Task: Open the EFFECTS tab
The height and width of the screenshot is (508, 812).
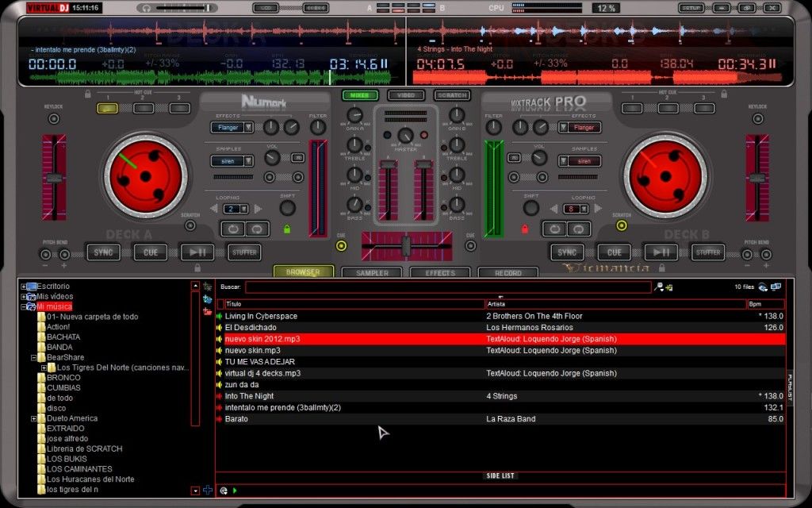Action: tap(440, 273)
